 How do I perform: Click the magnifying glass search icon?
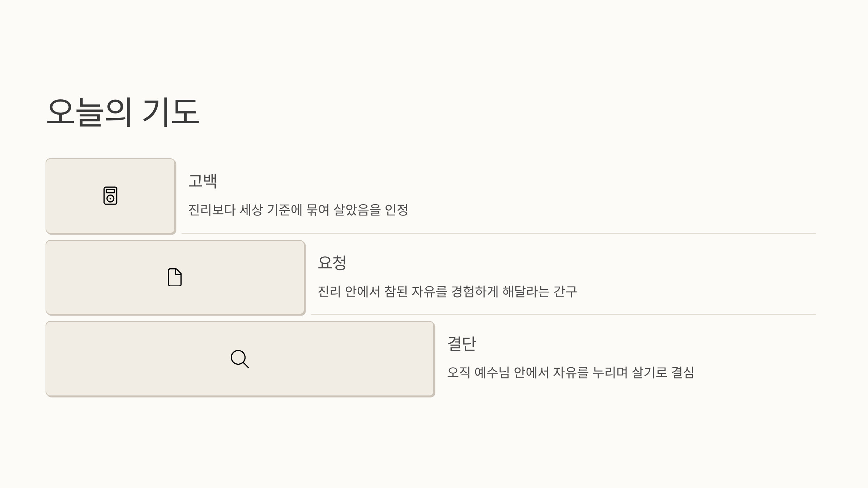click(240, 359)
